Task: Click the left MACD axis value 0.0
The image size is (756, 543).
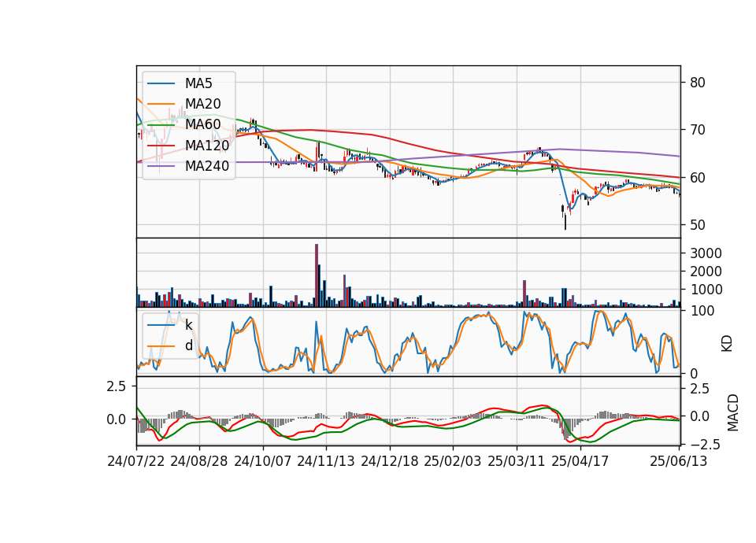Action: pyautogui.click(x=117, y=419)
